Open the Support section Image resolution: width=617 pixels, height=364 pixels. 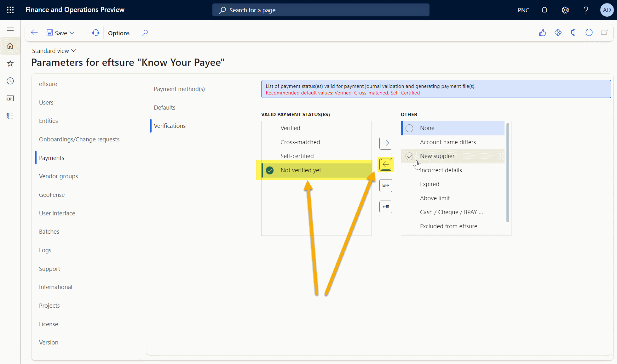(49, 269)
